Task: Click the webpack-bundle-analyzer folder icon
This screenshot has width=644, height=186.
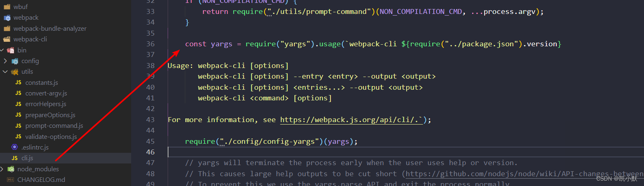Action: 7,28
